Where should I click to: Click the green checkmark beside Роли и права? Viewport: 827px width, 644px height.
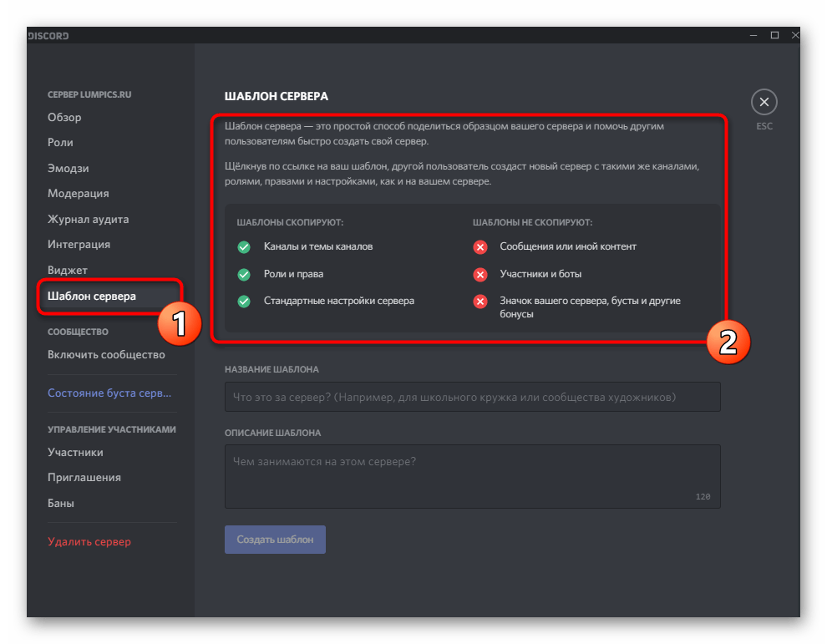tap(244, 275)
